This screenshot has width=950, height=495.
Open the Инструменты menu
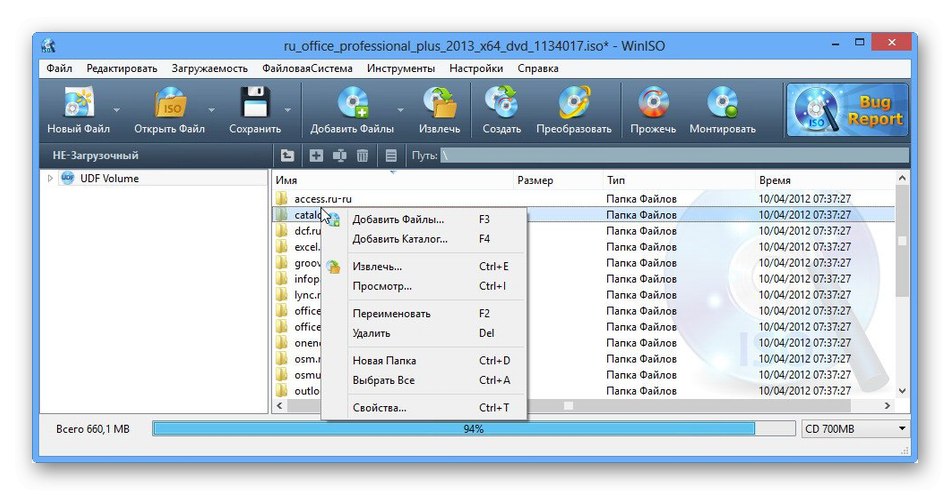pos(401,68)
